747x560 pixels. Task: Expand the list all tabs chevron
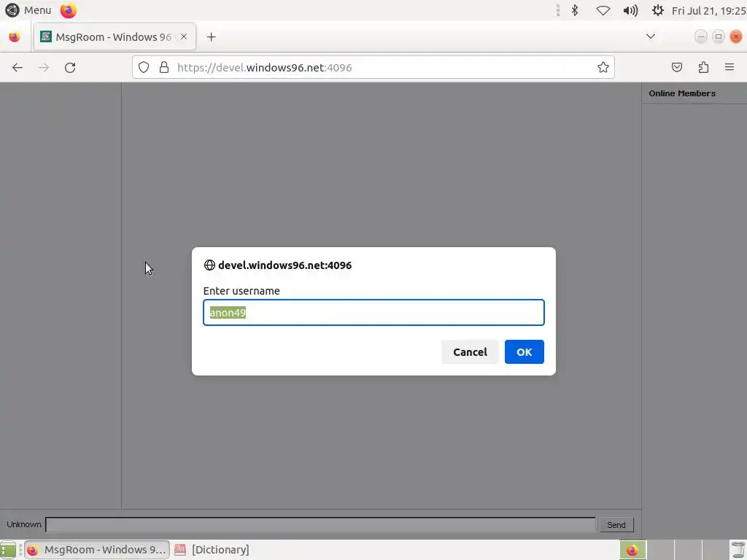pos(650,36)
